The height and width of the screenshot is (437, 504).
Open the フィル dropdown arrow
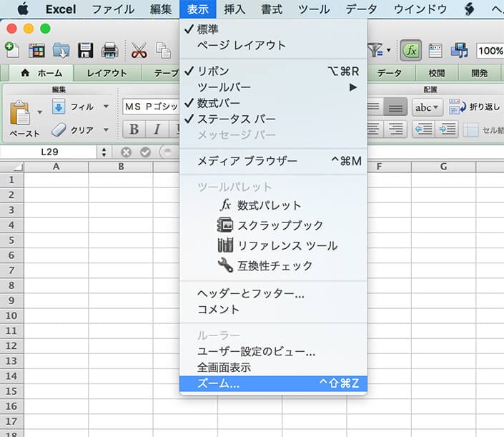106,106
